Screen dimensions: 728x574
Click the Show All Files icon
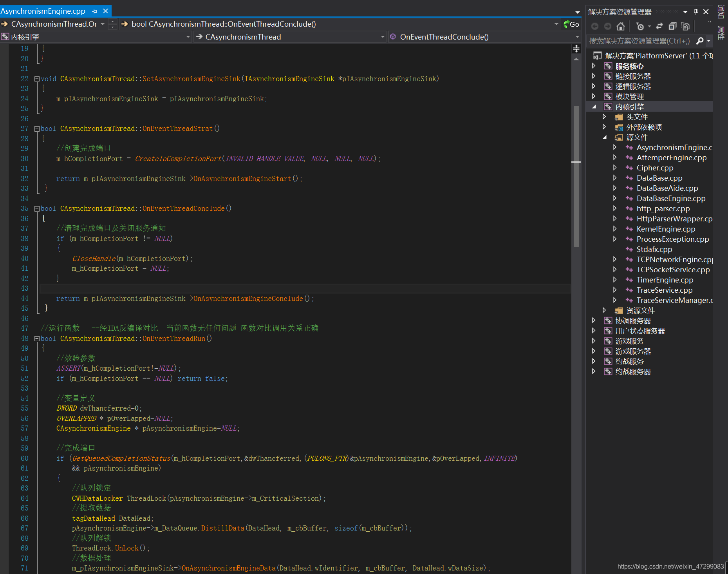[685, 26]
